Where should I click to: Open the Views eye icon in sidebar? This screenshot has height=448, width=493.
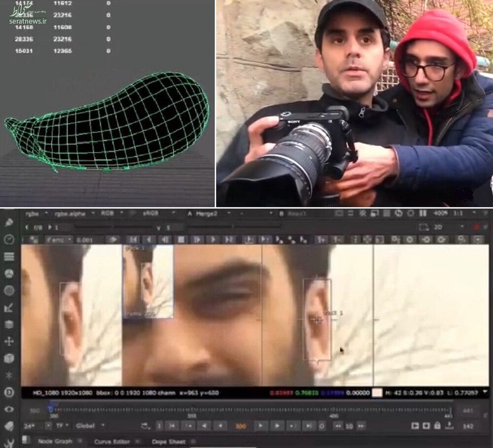pos(9,409)
